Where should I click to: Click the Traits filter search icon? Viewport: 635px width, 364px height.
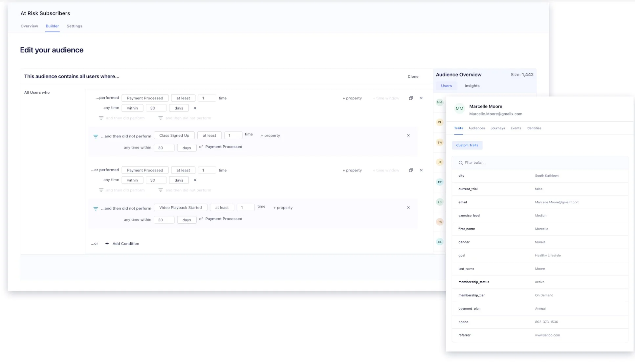click(461, 162)
